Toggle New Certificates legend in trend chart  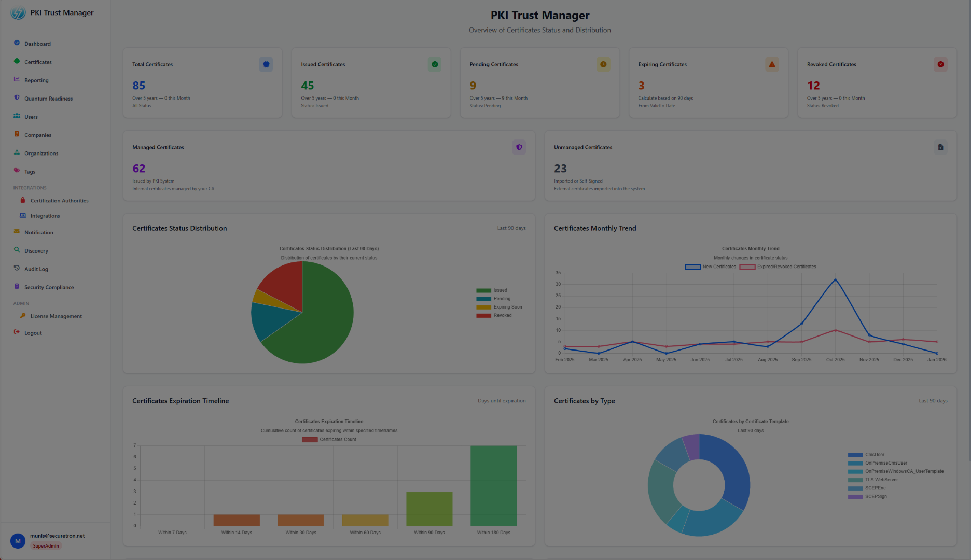point(711,267)
